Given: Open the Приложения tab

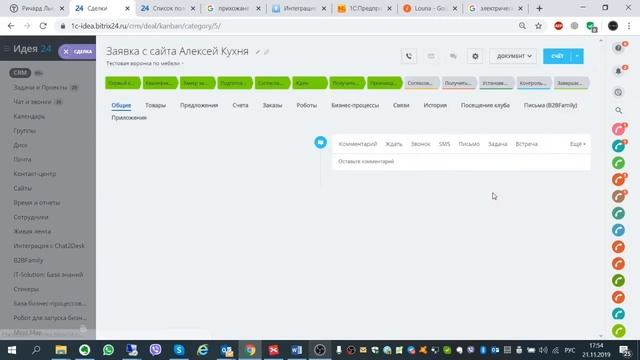Looking at the screenshot, I should point(129,118).
